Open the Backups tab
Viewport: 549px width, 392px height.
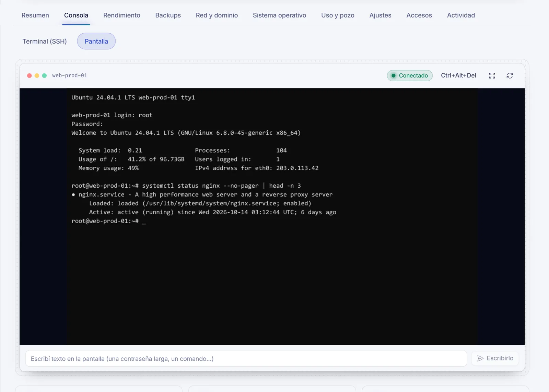coord(168,15)
